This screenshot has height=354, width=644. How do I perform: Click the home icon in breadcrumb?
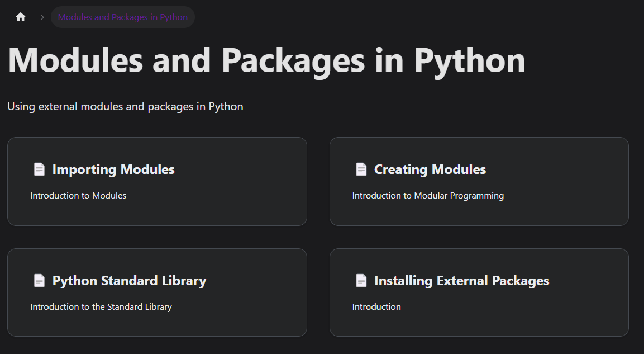(x=21, y=17)
